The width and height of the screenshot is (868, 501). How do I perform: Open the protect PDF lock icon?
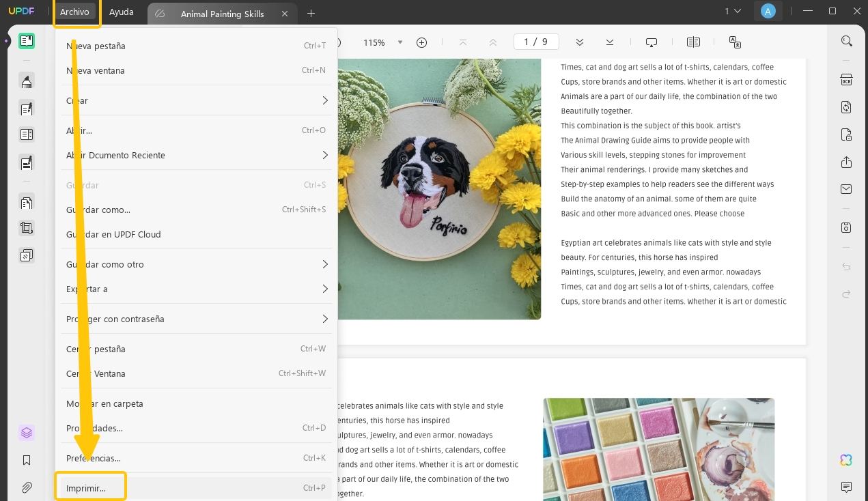pyautogui.click(x=847, y=134)
